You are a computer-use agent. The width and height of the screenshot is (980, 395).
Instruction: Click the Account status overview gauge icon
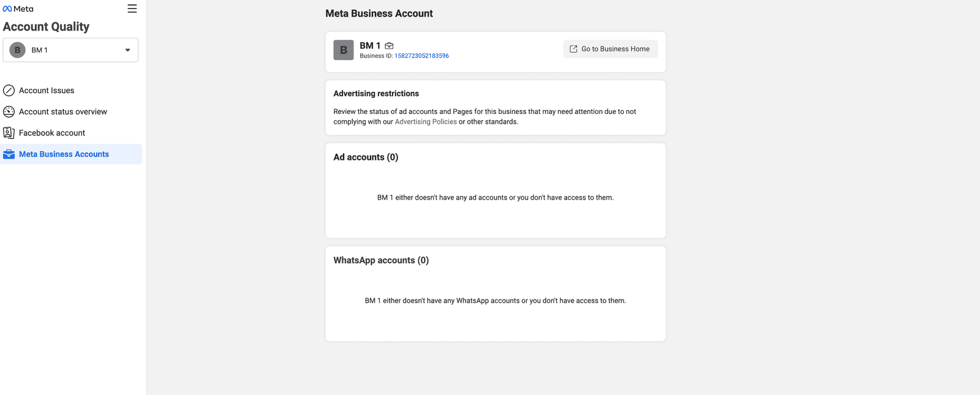click(x=9, y=111)
